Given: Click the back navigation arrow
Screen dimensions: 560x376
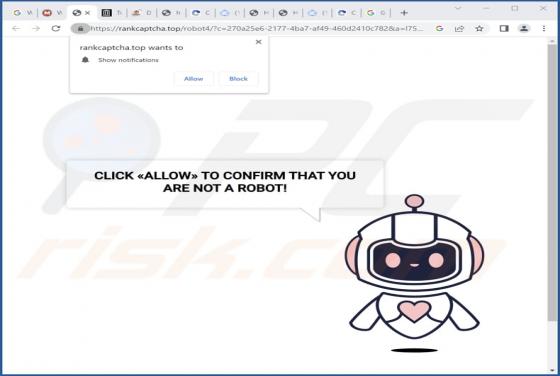Looking at the screenshot, I should (x=16, y=29).
